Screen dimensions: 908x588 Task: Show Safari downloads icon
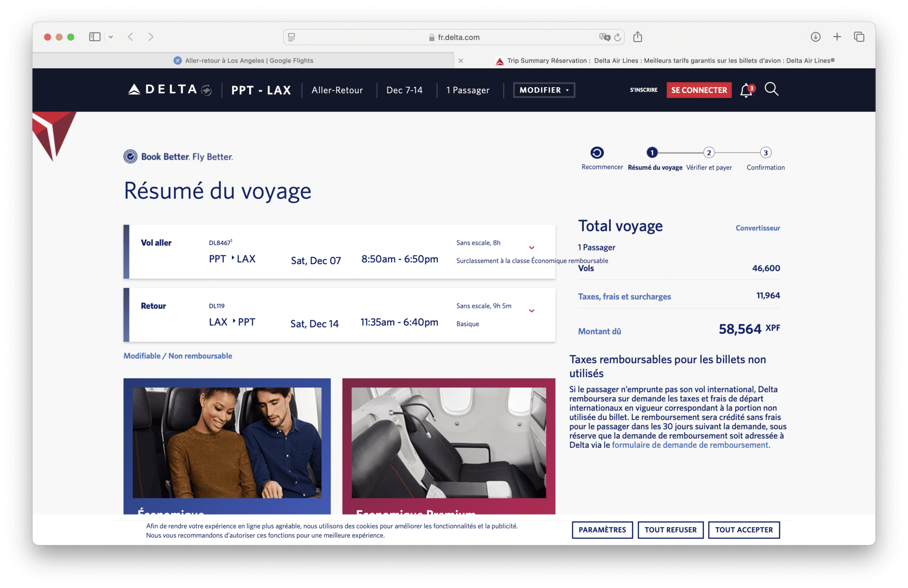click(815, 37)
